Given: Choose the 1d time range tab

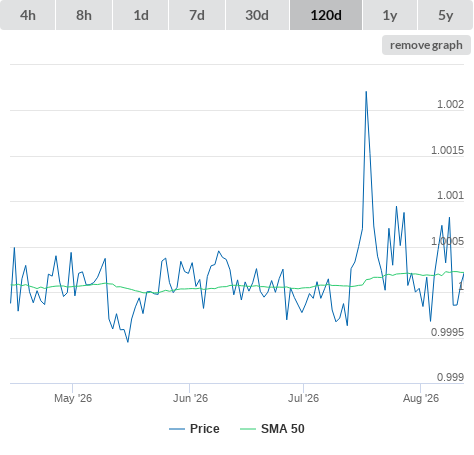Looking at the screenshot, I should pos(141,15).
